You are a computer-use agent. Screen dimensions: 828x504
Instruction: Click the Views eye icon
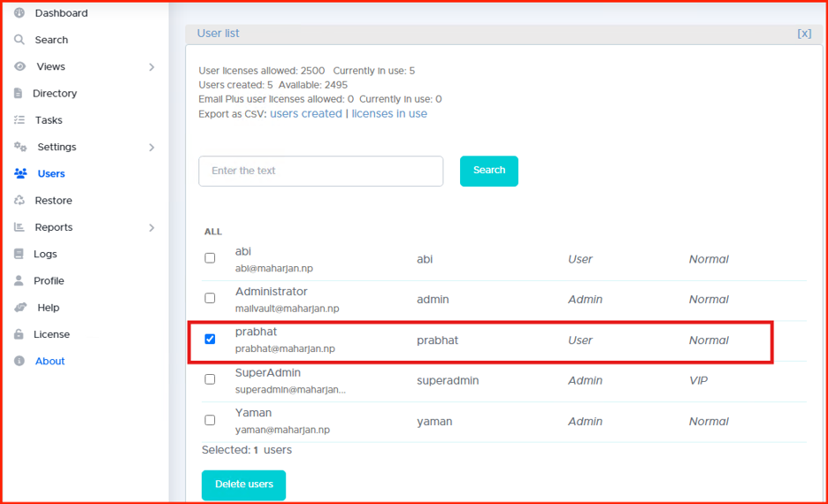(x=20, y=66)
